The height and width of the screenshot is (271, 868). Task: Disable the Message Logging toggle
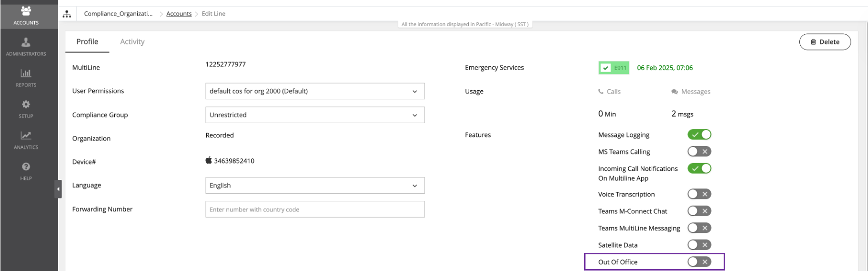699,135
